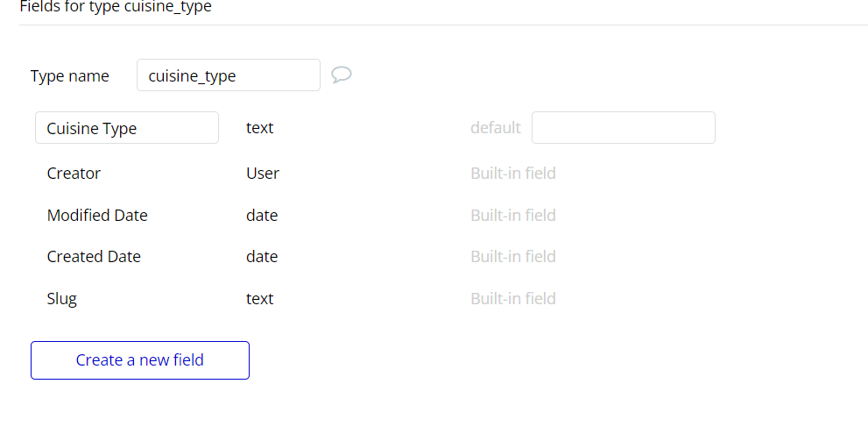
Task: Click the Slug field name
Action: pos(62,299)
